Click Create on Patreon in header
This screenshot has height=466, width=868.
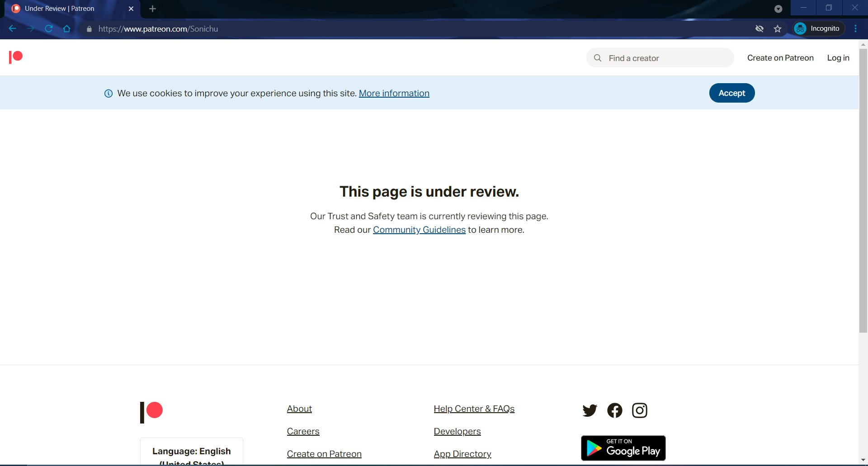[x=780, y=58]
